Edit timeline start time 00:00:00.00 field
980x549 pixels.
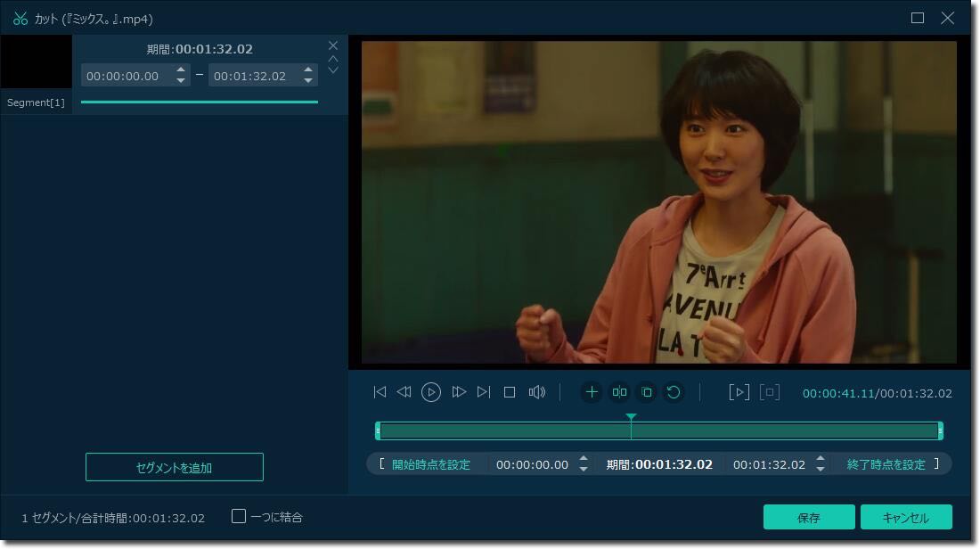click(532, 464)
